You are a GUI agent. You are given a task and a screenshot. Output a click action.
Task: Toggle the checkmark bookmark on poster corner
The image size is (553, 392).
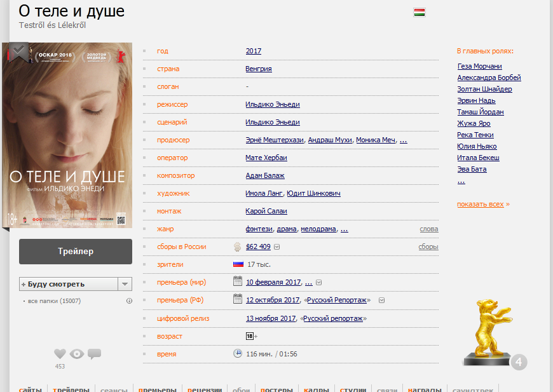pos(18,52)
